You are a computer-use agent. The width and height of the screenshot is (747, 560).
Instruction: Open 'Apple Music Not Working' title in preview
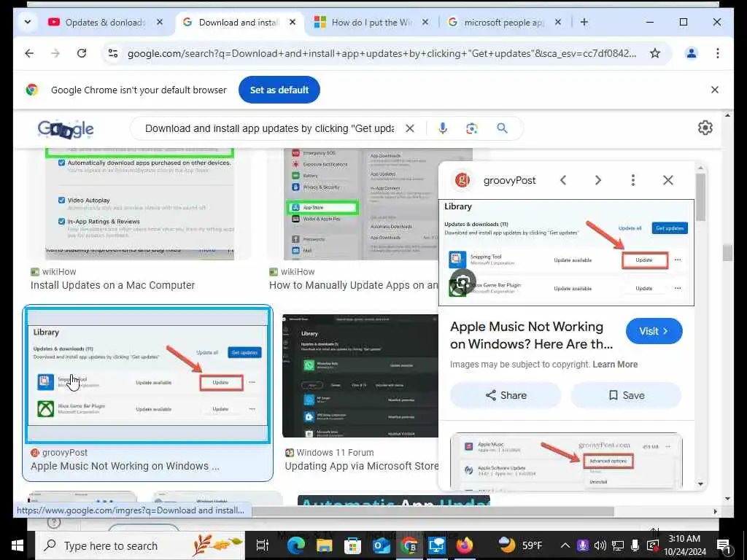click(531, 335)
